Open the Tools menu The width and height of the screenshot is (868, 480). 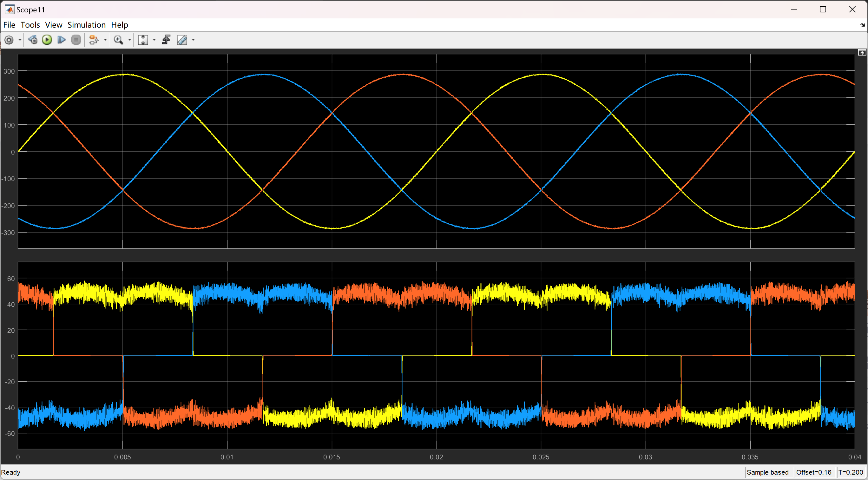click(x=30, y=25)
